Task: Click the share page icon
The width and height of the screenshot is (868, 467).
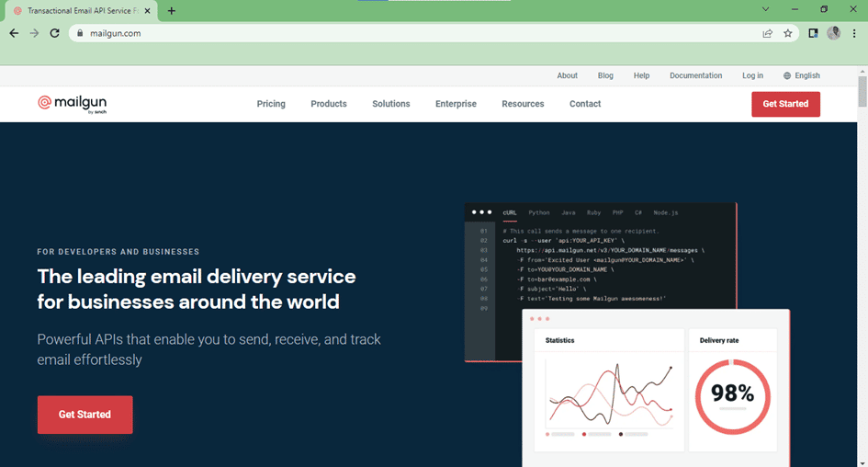Action: (x=767, y=33)
